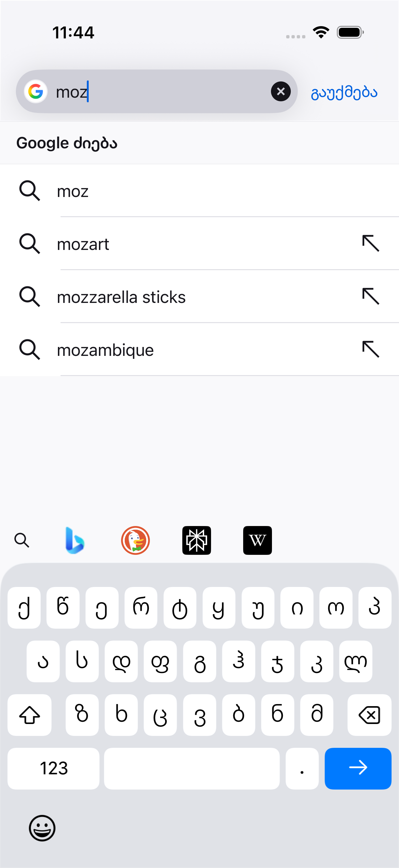
Task: Switch the keyboard to the 123 numbers layout
Action: tap(54, 768)
